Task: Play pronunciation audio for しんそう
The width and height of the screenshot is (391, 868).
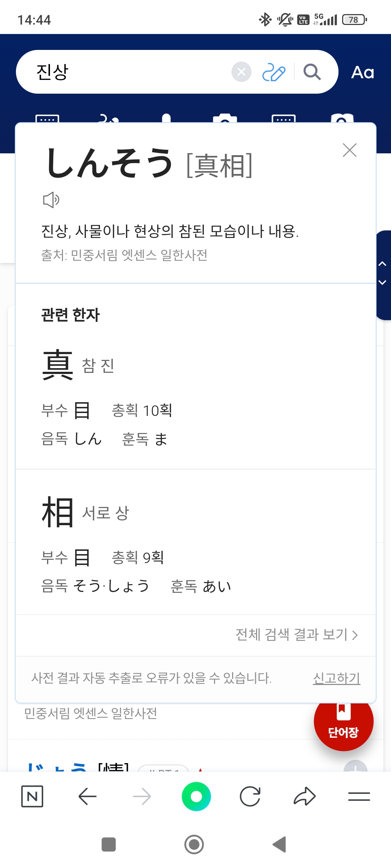Action: pyautogui.click(x=51, y=200)
